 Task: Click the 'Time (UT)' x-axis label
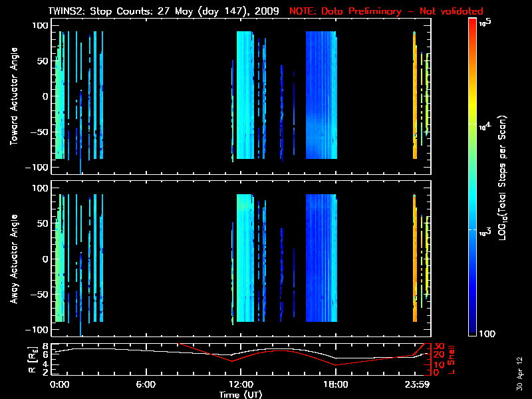[240, 394]
